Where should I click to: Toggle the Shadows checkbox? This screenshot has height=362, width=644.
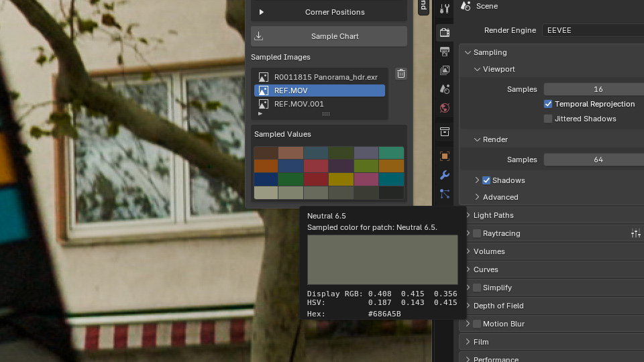pos(486,180)
